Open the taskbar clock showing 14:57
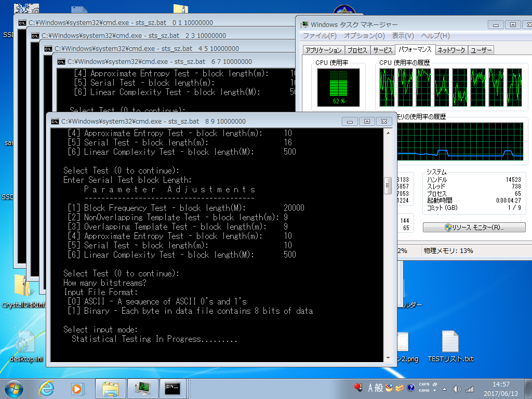The height and width of the screenshot is (399, 532). [500, 388]
